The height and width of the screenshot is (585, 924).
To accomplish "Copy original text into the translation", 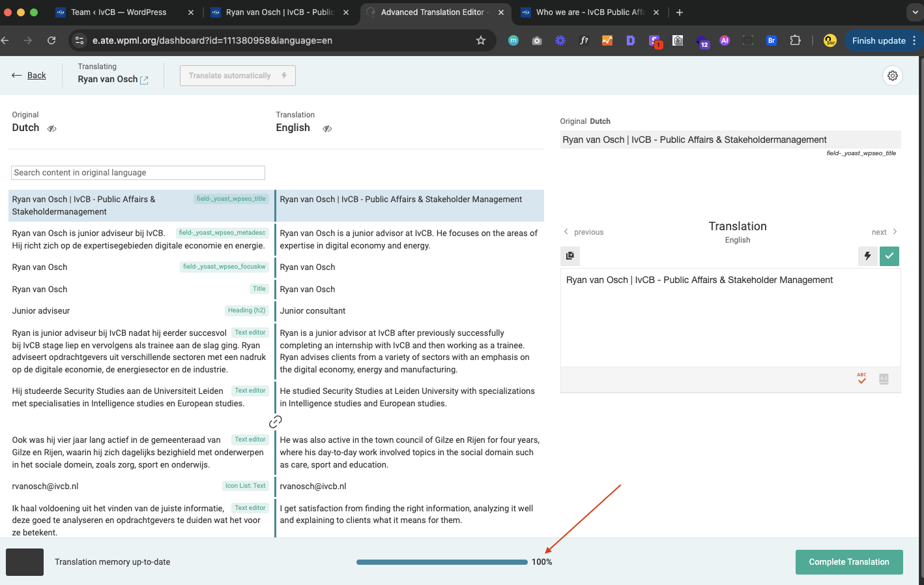I will pos(570,256).
